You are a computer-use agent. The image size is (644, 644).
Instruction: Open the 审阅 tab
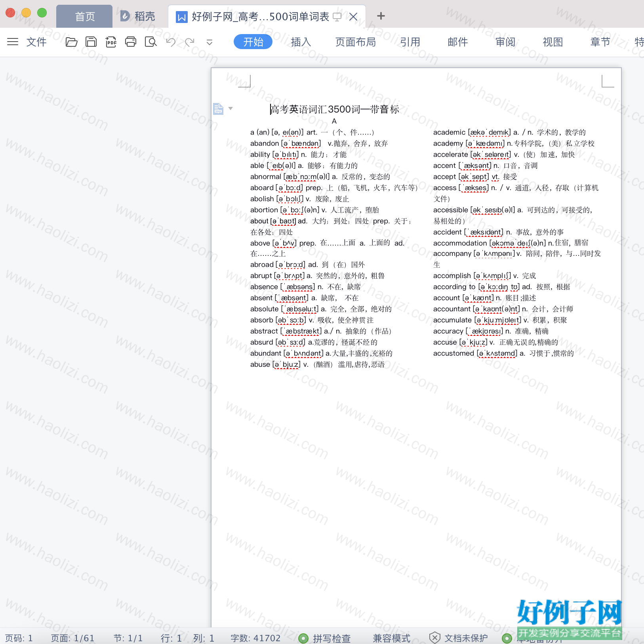(x=505, y=42)
